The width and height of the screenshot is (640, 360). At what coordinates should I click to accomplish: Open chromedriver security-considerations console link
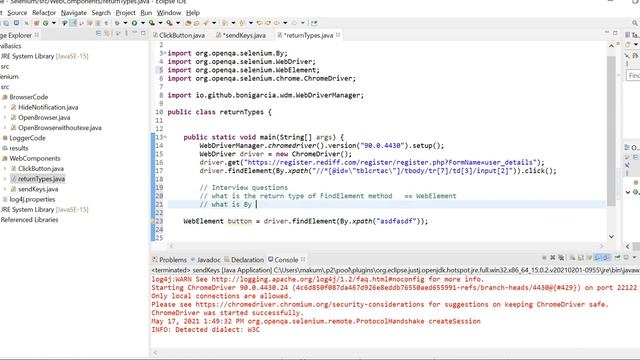(x=310, y=304)
